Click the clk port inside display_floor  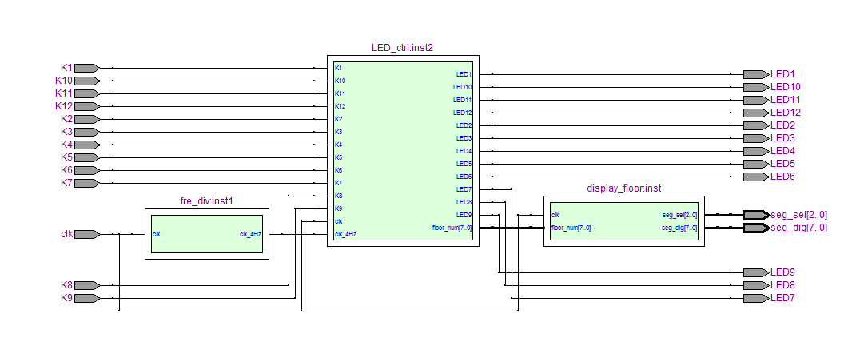pos(555,215)
